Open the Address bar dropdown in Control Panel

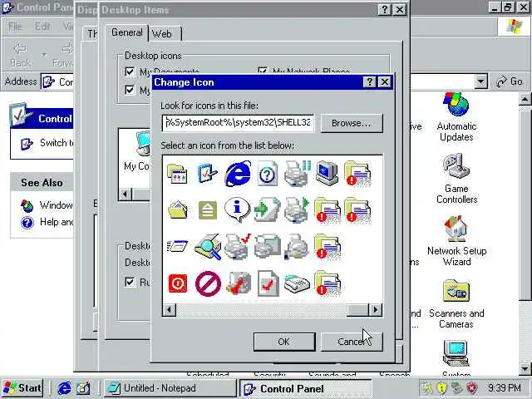click(x=480, y=81)
